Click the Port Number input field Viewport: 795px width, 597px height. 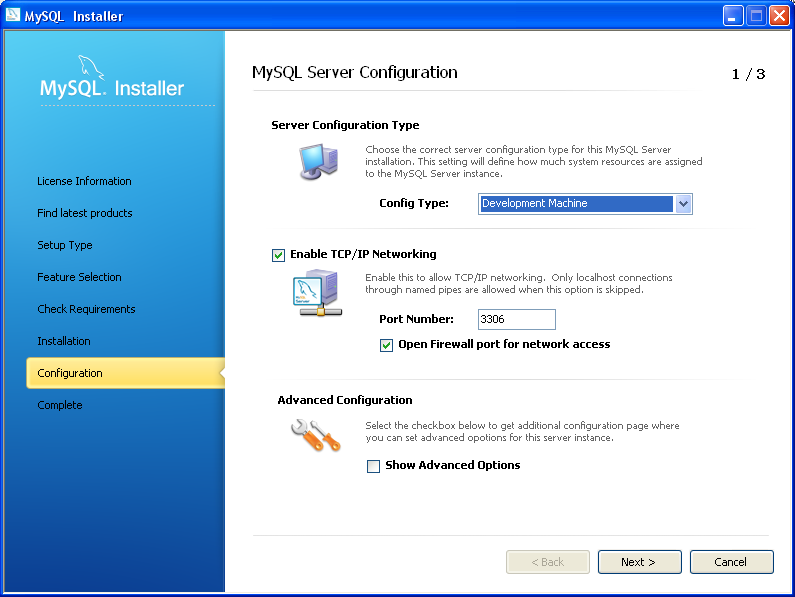(516, 320)
